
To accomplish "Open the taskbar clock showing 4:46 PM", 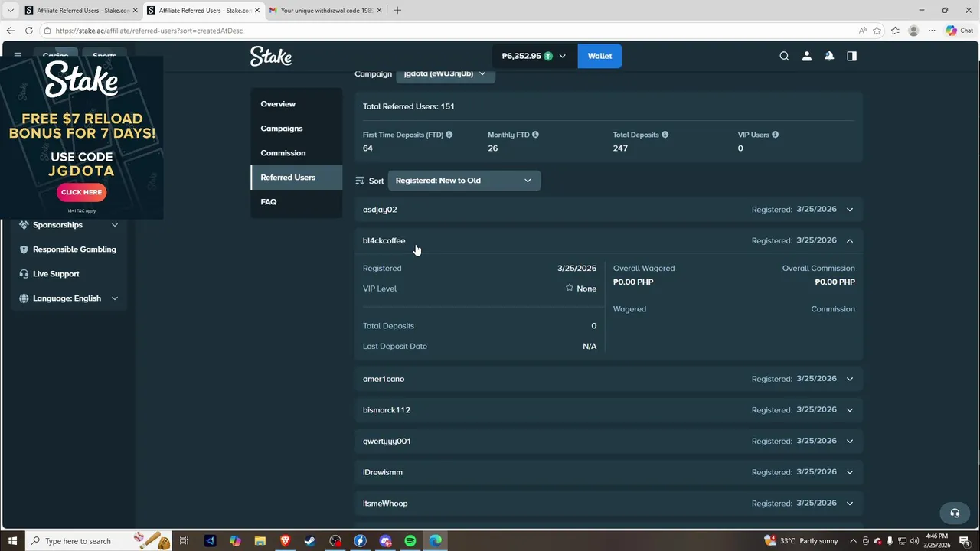I will point(937,541).
